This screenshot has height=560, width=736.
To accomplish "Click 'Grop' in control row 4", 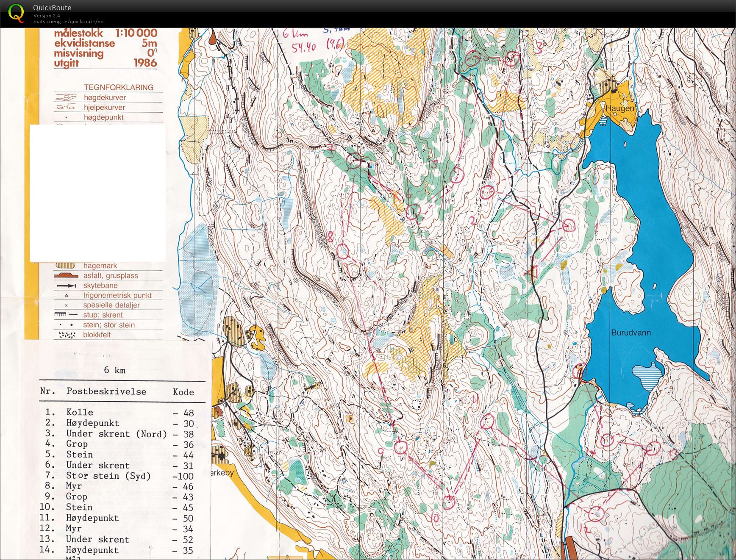I will [x=77, y=444].
